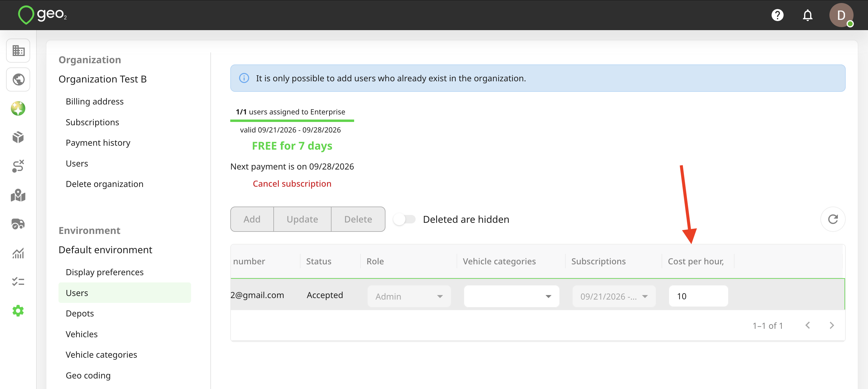
Task: Open the green settings gear icon
Action: (x=18, y=311)
